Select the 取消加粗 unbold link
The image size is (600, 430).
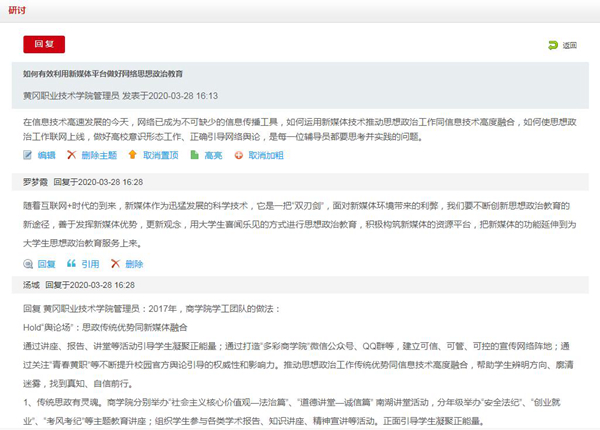(265, 155)
